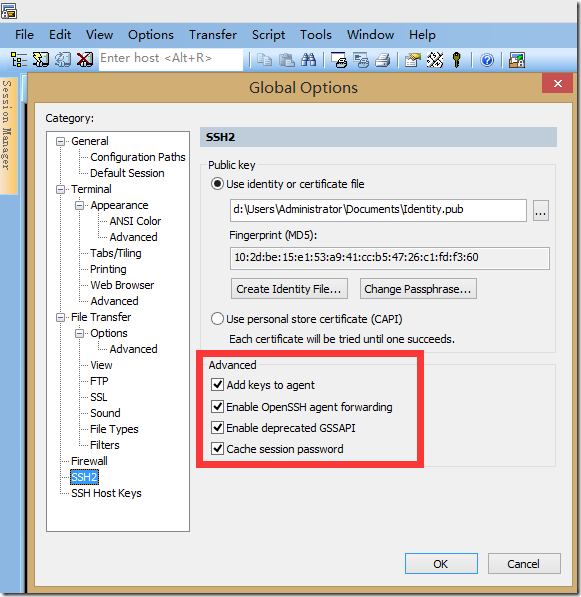Viewport: 581px width, 597px height.
Task: Click the Session Manager toolbar icon
Action: coord(18,60)
